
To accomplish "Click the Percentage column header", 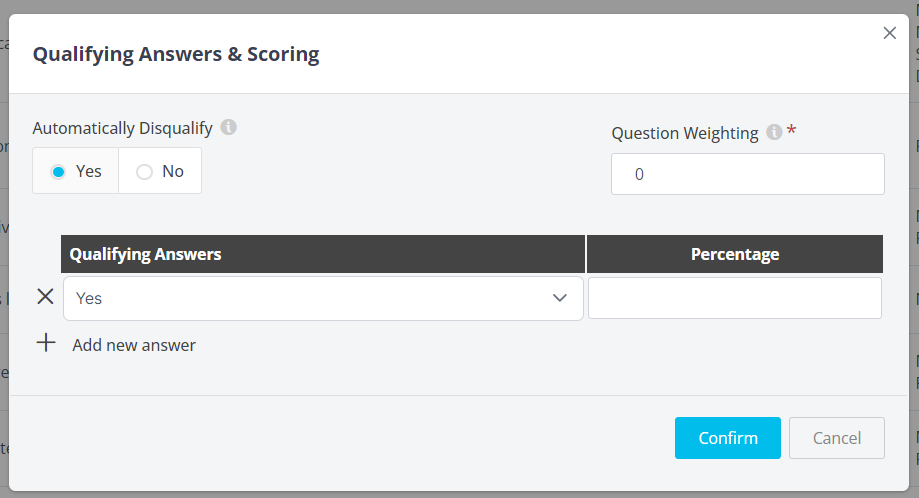I will tap(734, 254).
